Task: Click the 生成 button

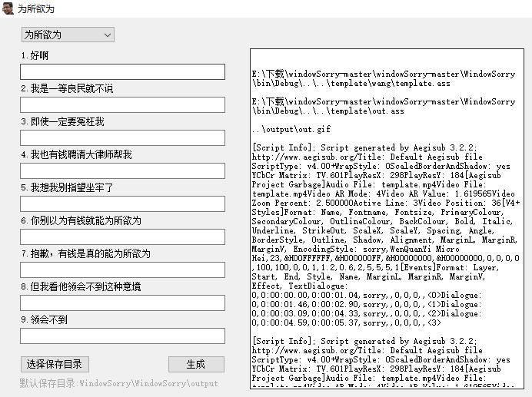Action: coord(196,365)
